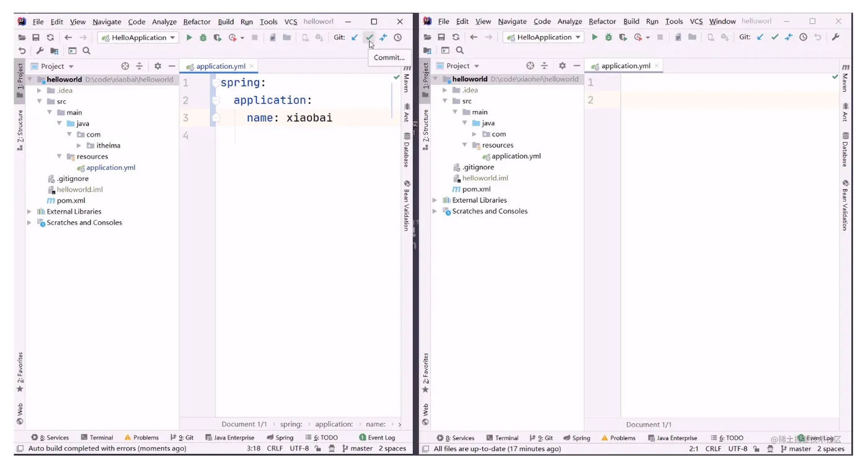Click Git Commit checkmark in xiaohei window
Viewport: 868px width, 460px height.
coord(774,37)
